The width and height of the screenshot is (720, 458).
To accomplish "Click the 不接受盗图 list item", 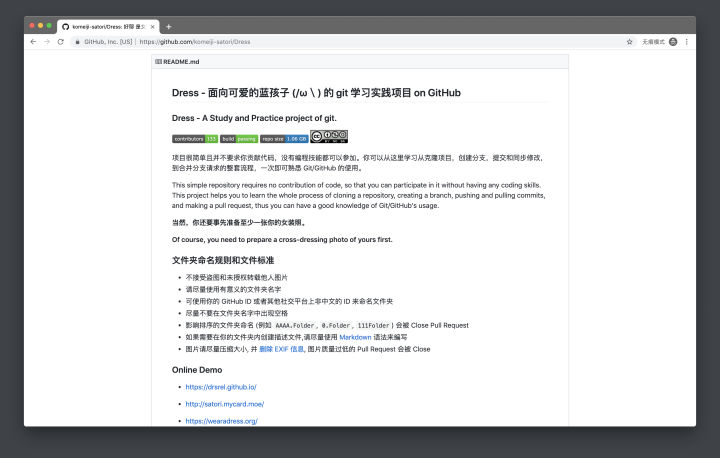I will [236, 277].
